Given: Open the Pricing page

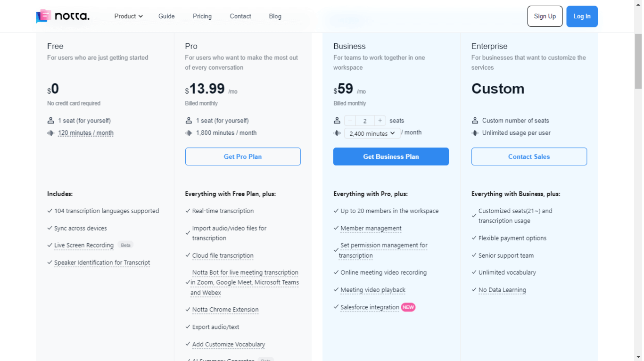Looking at the screenshot, I should point(202,16).
